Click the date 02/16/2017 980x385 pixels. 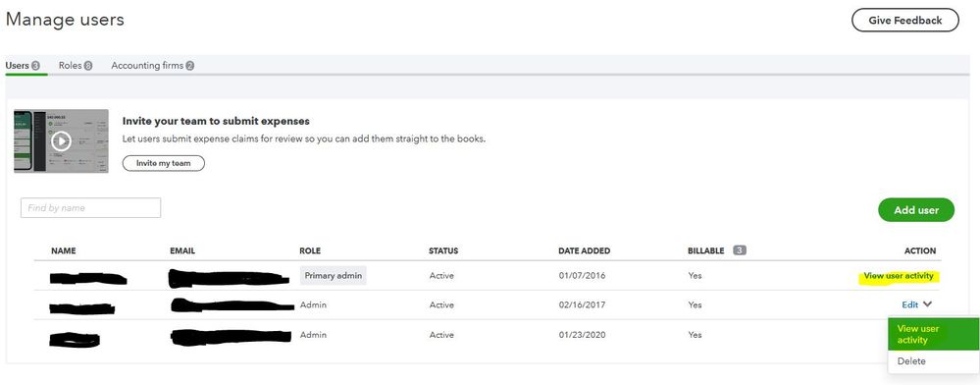(582, 304)
